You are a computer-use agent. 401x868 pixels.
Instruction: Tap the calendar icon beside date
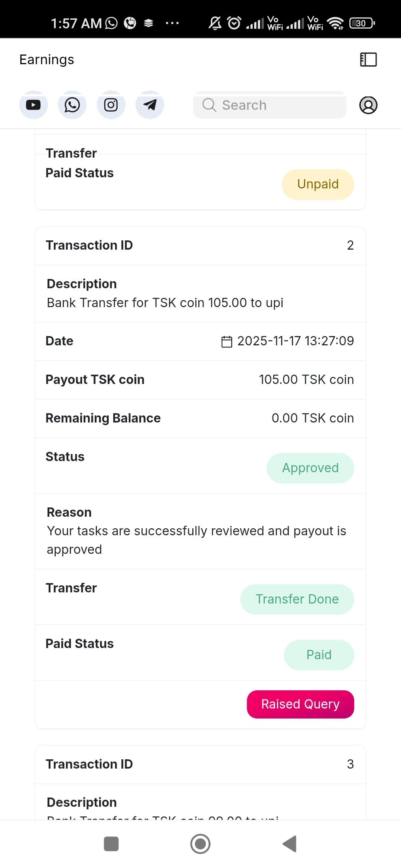click(x=226, y=341)
